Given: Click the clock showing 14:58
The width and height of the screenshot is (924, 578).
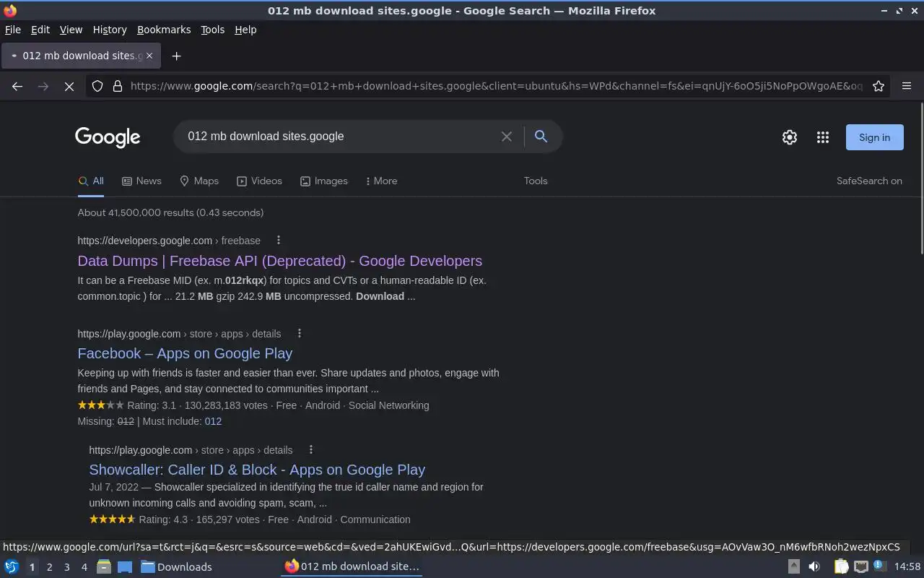Looking at the screenshot, I should pyautogui.click(x=907, y=566).
